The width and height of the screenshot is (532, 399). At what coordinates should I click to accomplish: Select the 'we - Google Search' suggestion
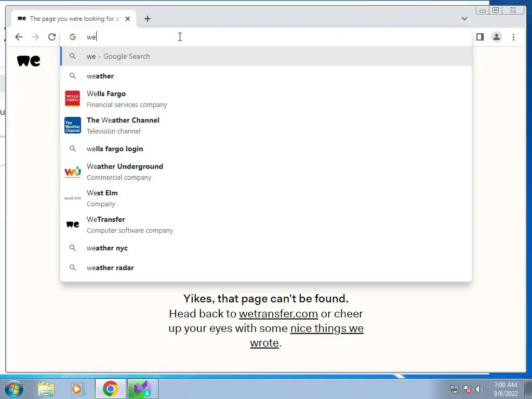[266, 56]
